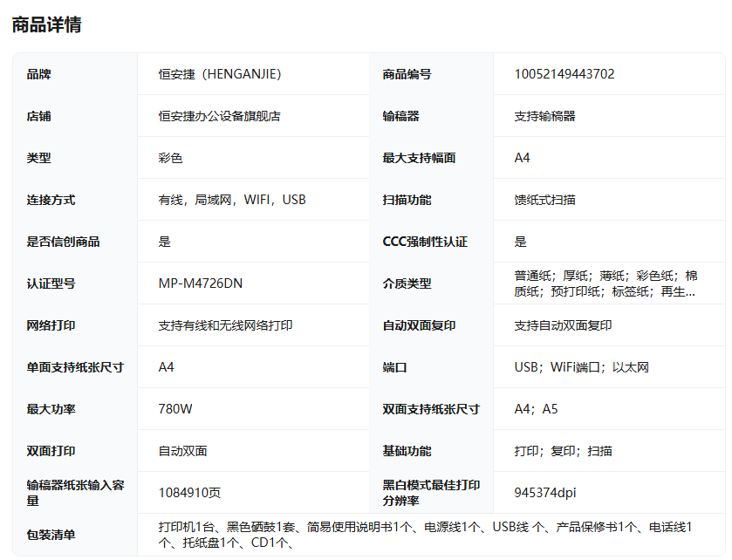732x560 pixels.
Task: Select value 打印；复印；扫描
Action: click(563, 451)
